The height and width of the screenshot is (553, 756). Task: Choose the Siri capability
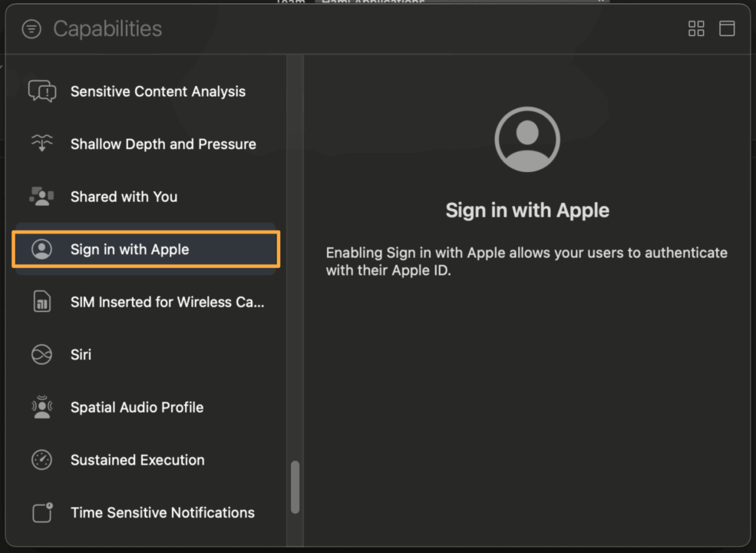pos(146,354)
